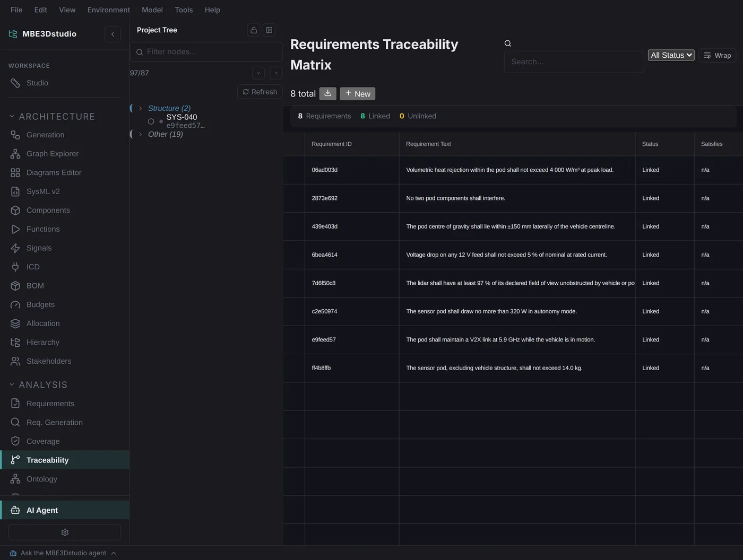Click the New requirement button

(358, 94)
